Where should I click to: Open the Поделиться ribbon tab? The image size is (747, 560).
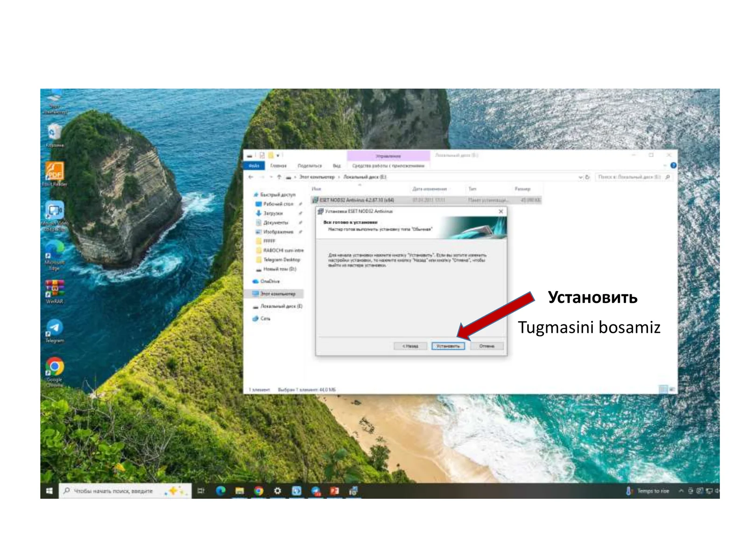[x=310, y=166]
